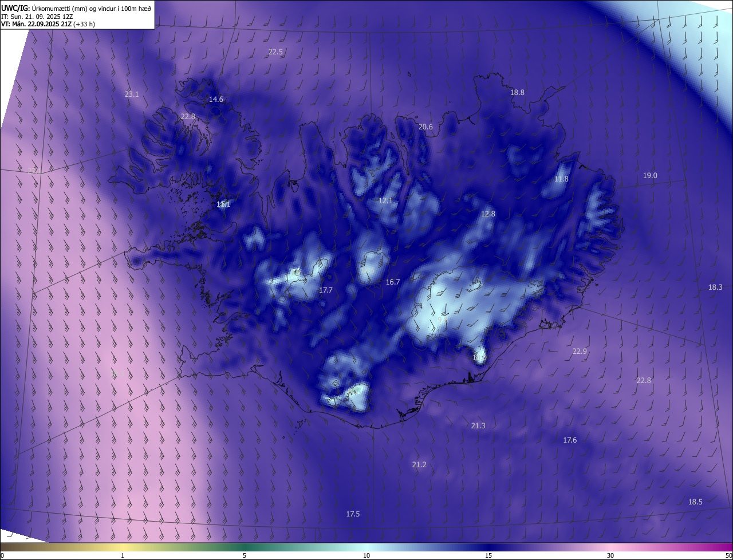Image resolution: width=733 pixels, height=560 pixels.
Task: Click the '0' tick label on the color scale
Action: (2, 555)
